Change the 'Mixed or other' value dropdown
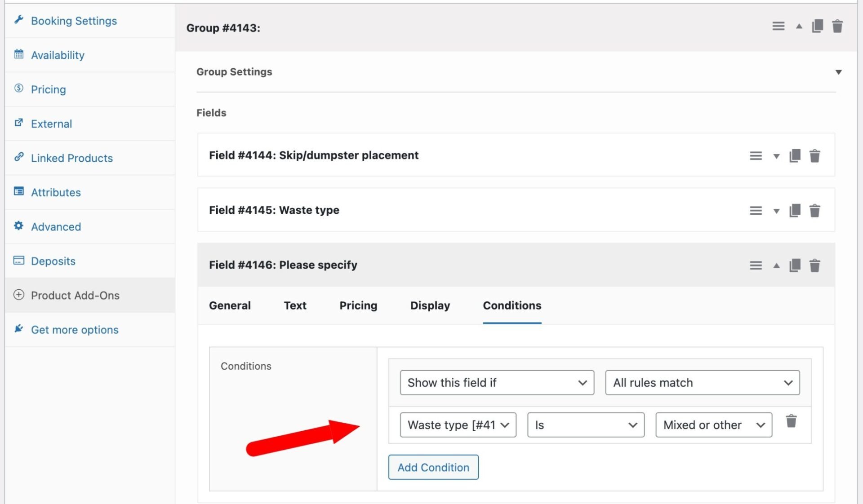The height and width of the screenshot is (504, 863). click(x=713, y=425)
